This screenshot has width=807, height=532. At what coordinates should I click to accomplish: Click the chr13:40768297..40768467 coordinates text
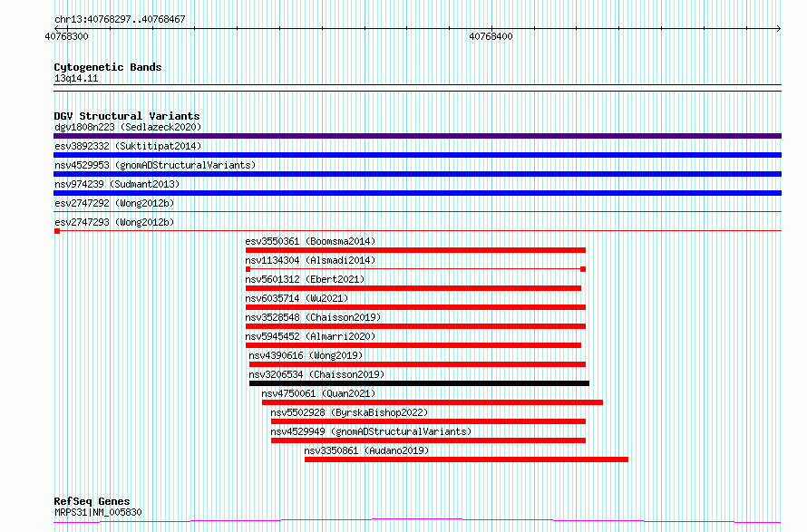point(120,20)
